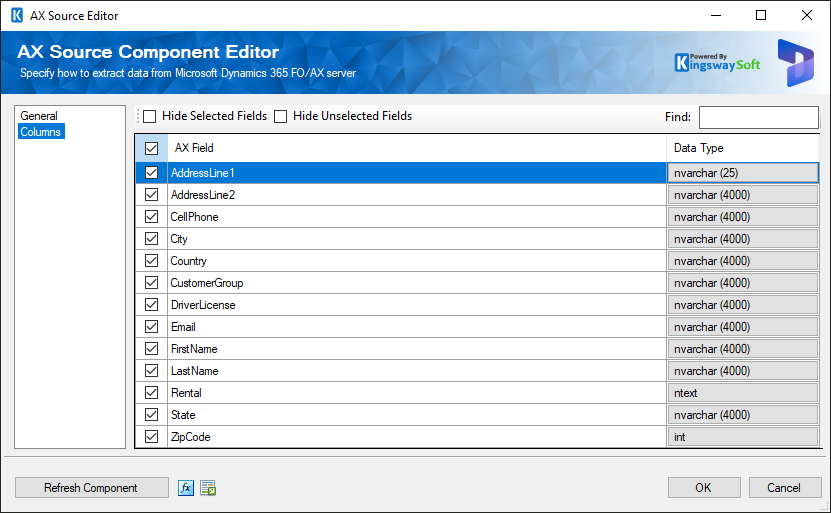The height and width of the screenshot is (513, 831).
Task: Maximize the AX Source Editor window
Action: (x=761, y=15)
